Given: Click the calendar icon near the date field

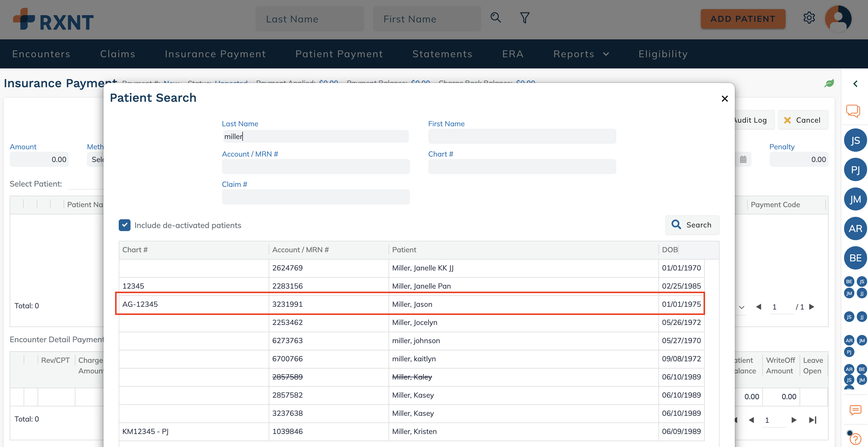Looking at the screenshot, I should coord(744,159).
